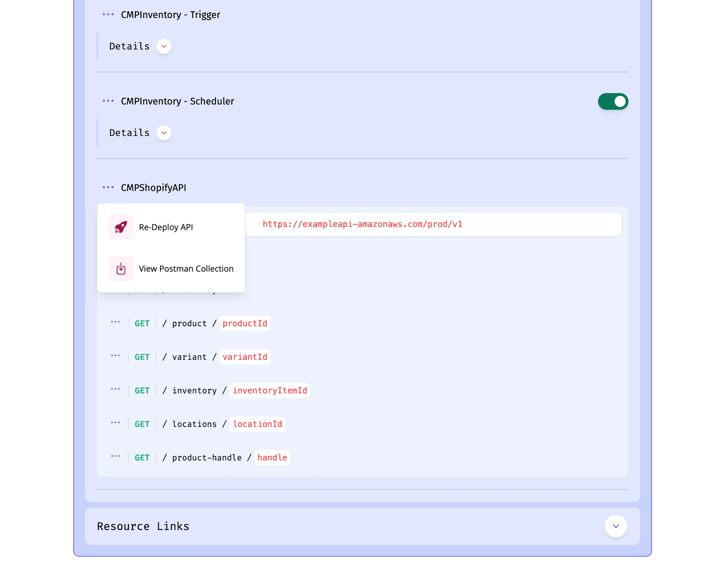The width and height of the screenshot is (728, 565).
Task: Click the exampleapi-amazonaws.com URL field
Action: coord(433,224)
